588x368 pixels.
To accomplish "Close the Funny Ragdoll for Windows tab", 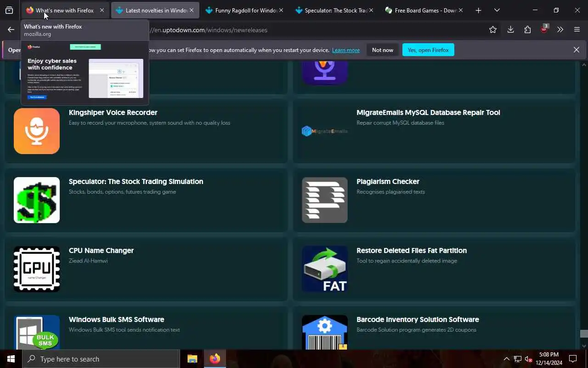I will tap(281, 10).
